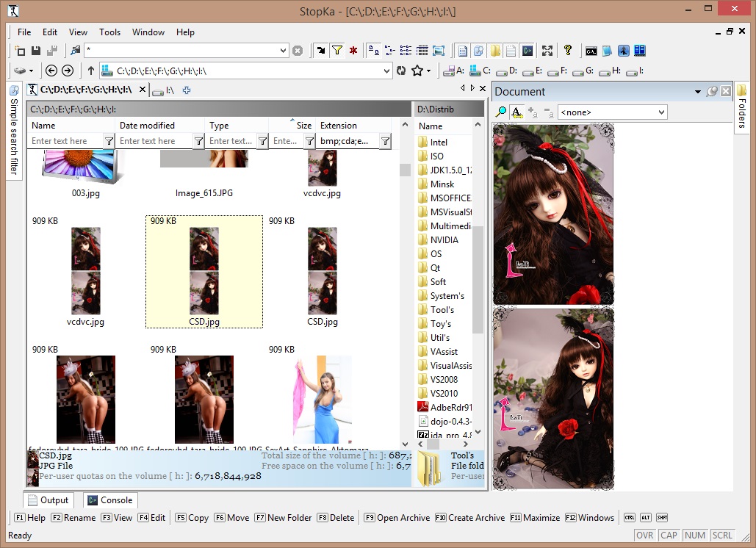
Task: Go back with the left arrow button
Action: point(51,71)
